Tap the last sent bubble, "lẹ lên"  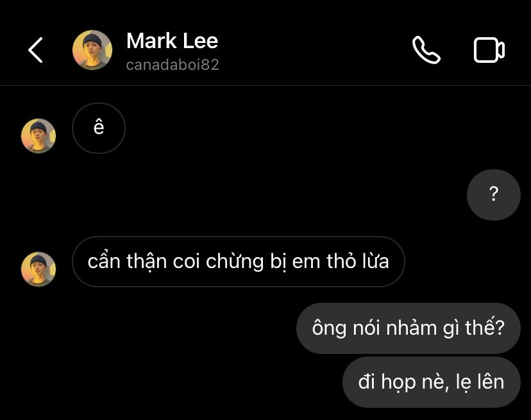click(x=432, y=382)
